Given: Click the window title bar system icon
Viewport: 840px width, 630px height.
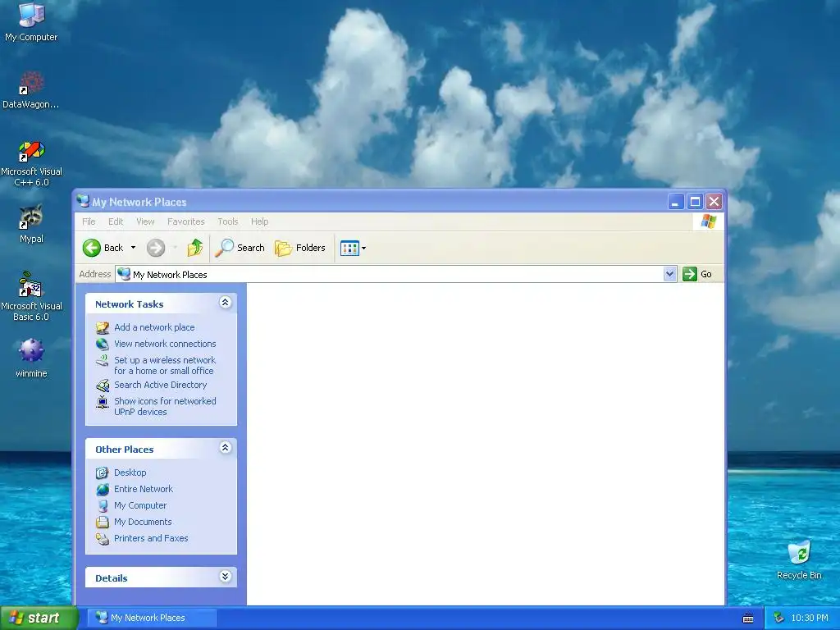Looking at the screenshot, I should [83, 202].
